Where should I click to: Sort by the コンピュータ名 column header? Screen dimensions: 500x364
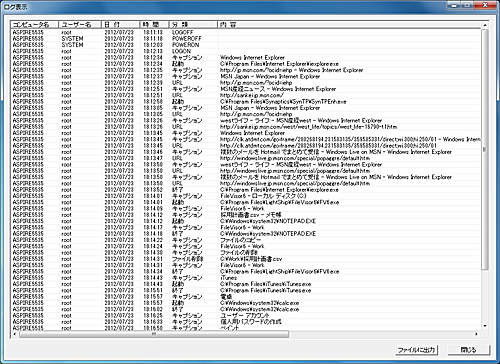(35, 24)
